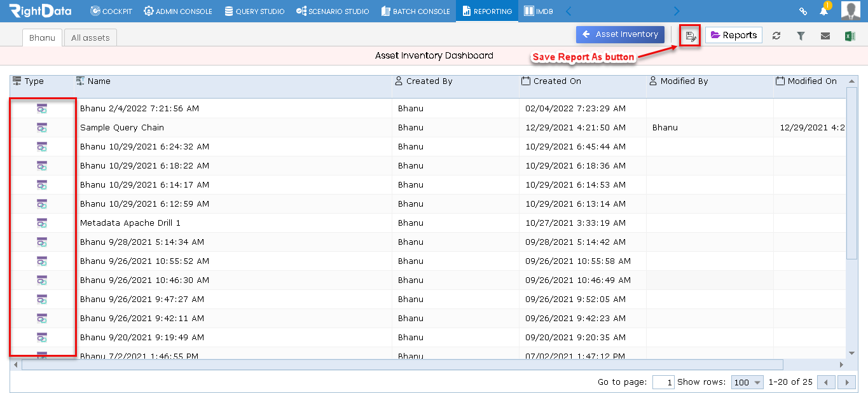Click the email envelope icon
Viewport: 868px width, 393px height.
pyautogui.click(x=825, y=36)
